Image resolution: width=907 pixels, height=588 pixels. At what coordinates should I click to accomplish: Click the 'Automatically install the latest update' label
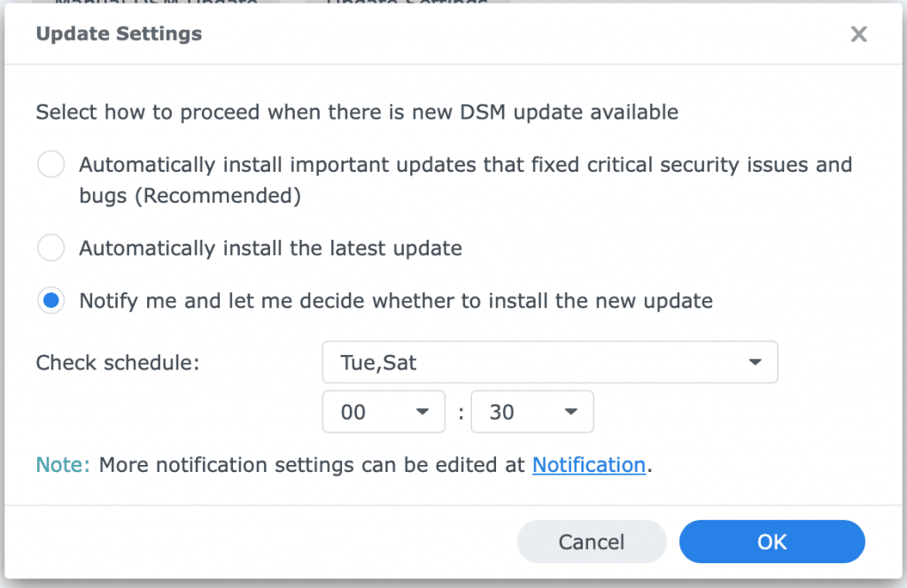pyautogui.click(x=270, y=249)
